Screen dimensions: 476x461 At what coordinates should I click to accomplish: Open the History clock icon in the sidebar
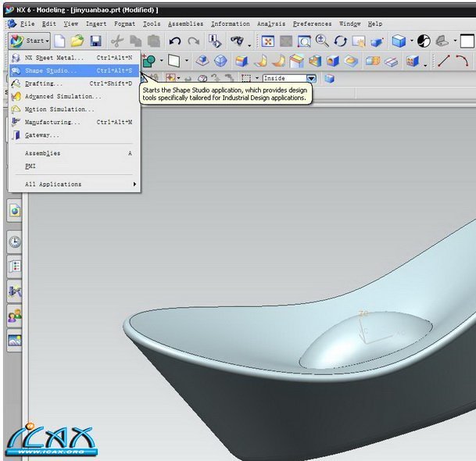point(15,242)
